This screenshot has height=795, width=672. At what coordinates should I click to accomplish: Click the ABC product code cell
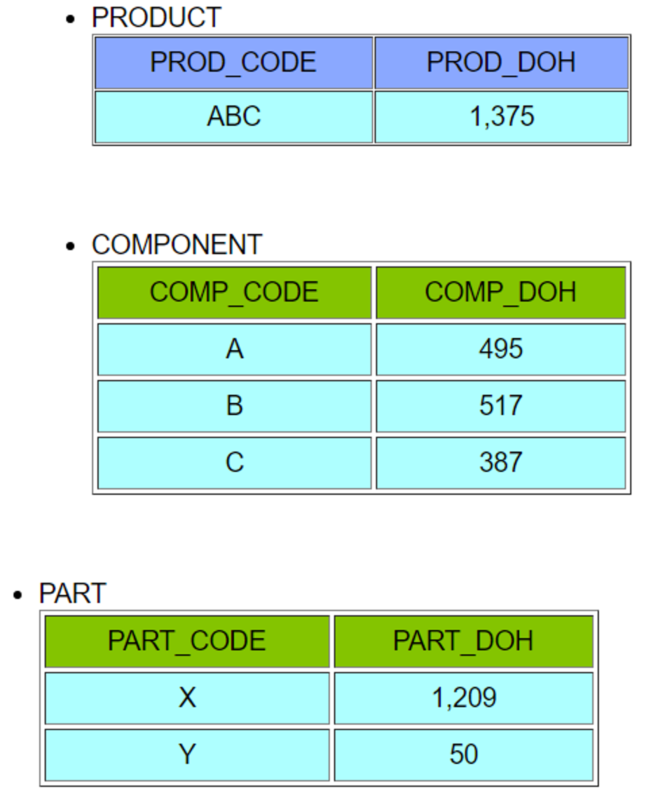pyautogui.click(x=234, y=117)
